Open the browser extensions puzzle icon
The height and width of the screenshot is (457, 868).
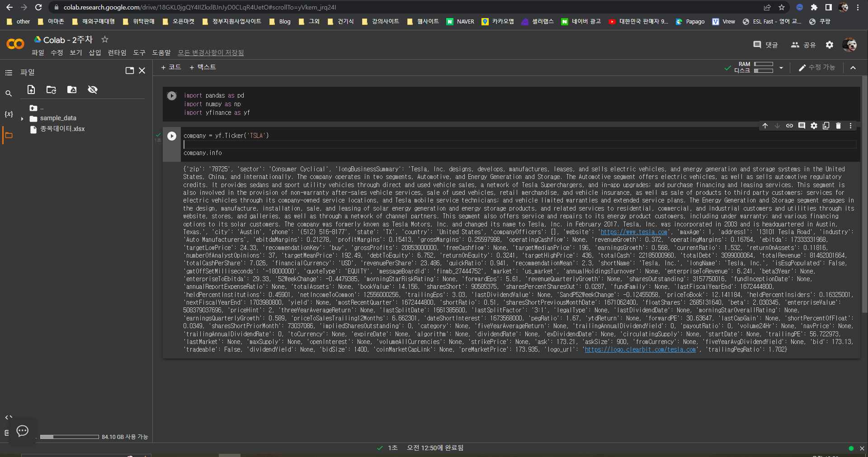pos(814,7)
